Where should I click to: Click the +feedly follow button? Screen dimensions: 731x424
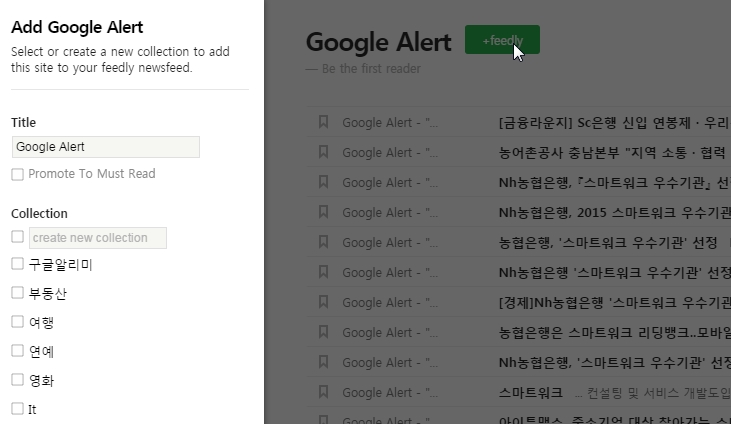point(502,41)
